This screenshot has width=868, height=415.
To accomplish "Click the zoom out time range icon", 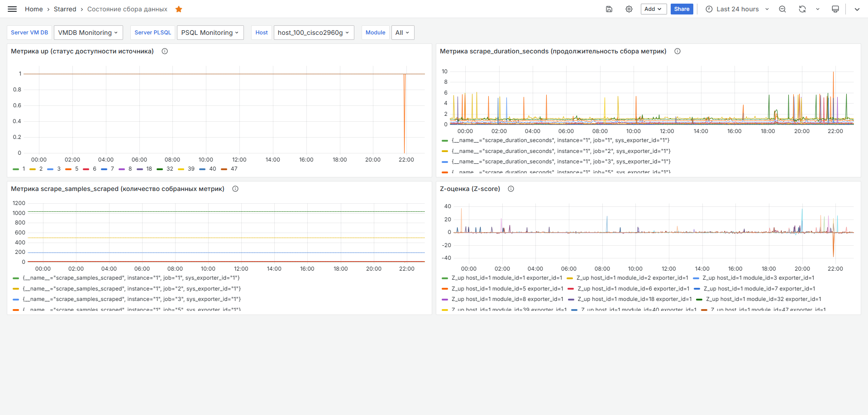I will [x=782, y=9].
